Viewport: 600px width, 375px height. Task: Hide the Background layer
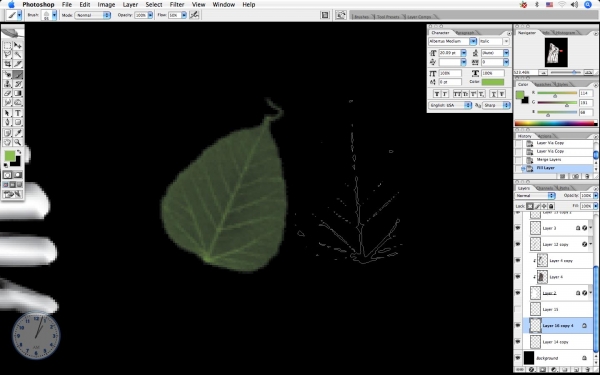pos(518,358)
